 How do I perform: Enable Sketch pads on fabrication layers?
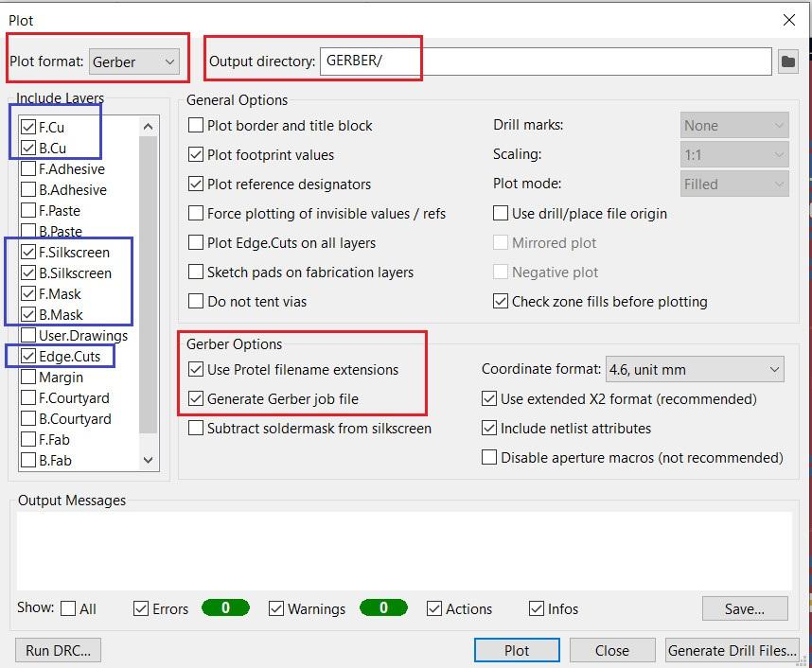(x=196, y=272)
